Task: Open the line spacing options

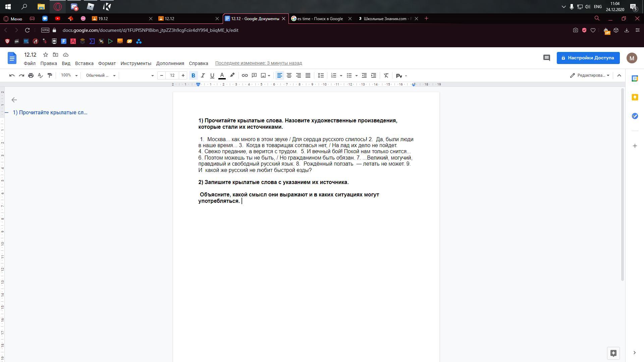Action: click(x=321, y=75)
